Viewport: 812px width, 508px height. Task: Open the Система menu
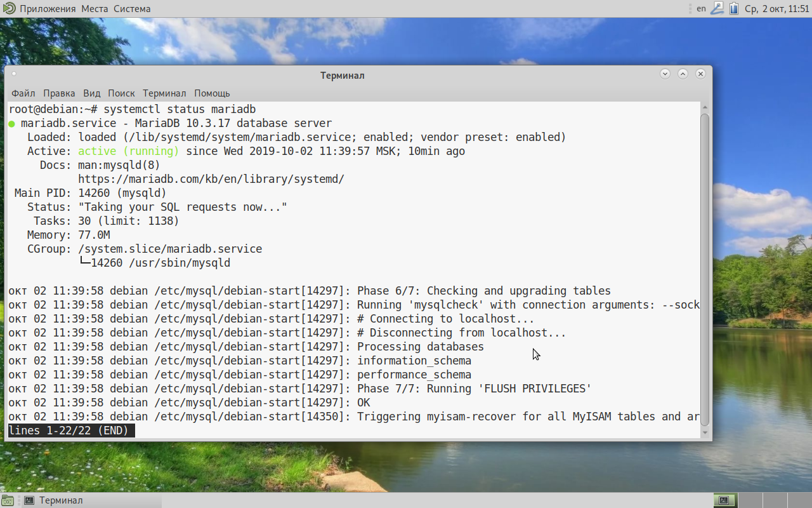click(132, 9)
